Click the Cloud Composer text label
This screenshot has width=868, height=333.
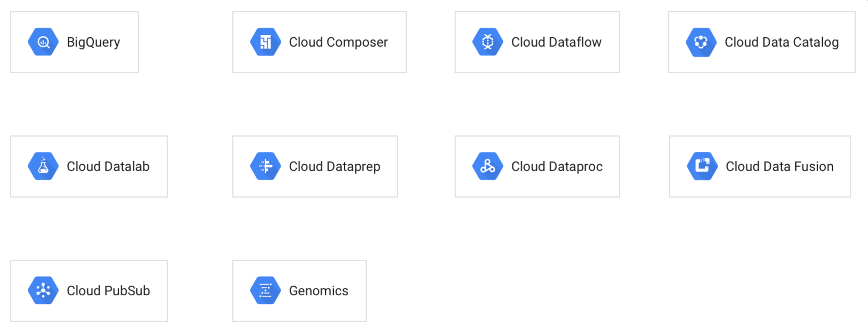tap(338, 42)
